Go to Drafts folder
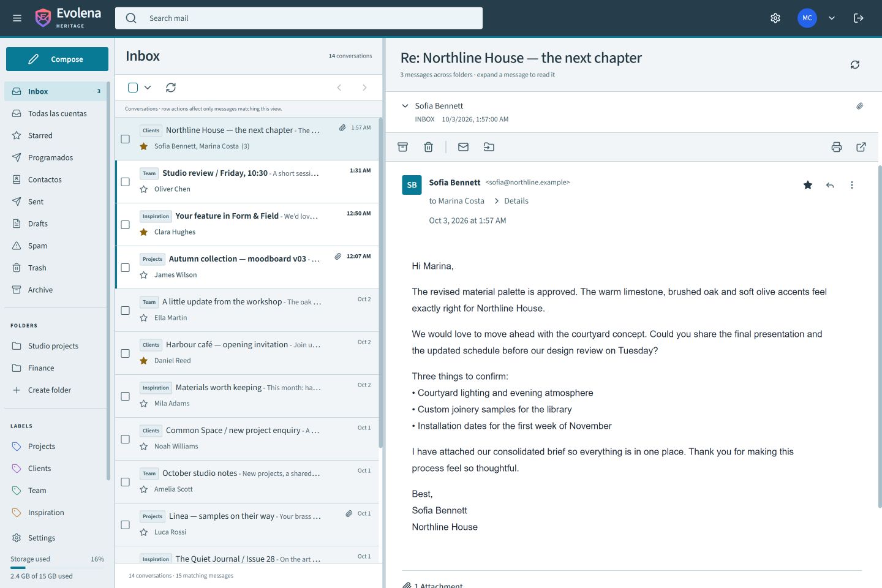Screen dimensions: 882x588 click(x=56, y=224)
